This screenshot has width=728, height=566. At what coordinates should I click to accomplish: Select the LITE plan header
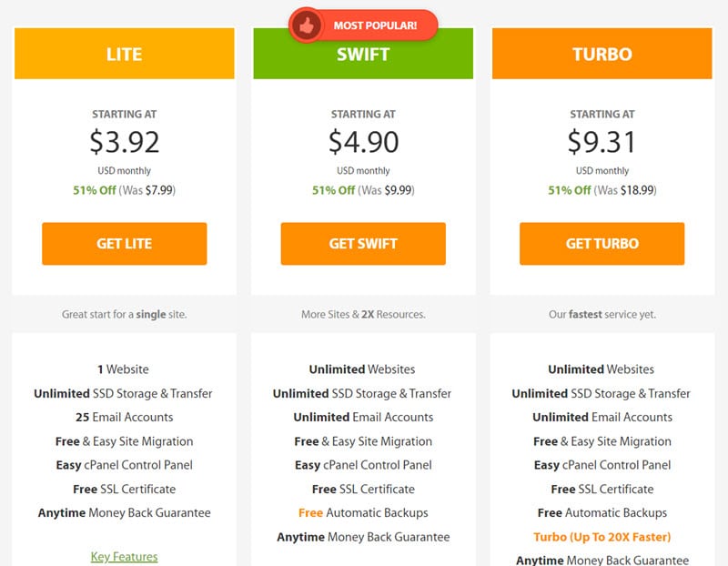pos(125,54)
